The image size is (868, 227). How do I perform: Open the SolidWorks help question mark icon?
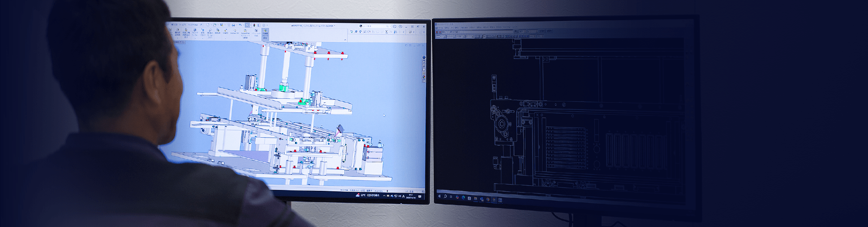400,26
